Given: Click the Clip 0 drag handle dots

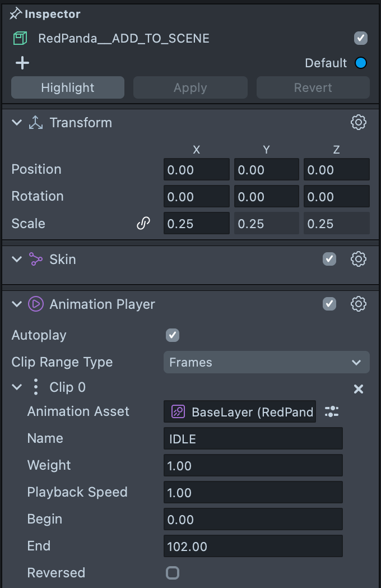Looking at the screenshot, I should coord(36,387).
